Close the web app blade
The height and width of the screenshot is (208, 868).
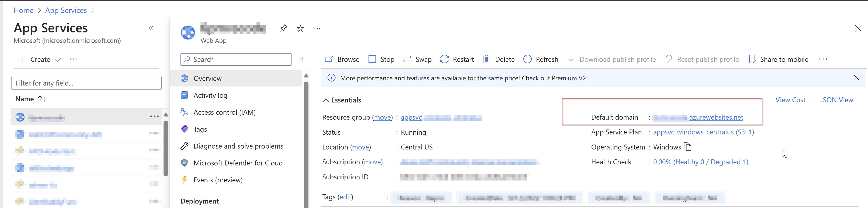click(858, 28)
